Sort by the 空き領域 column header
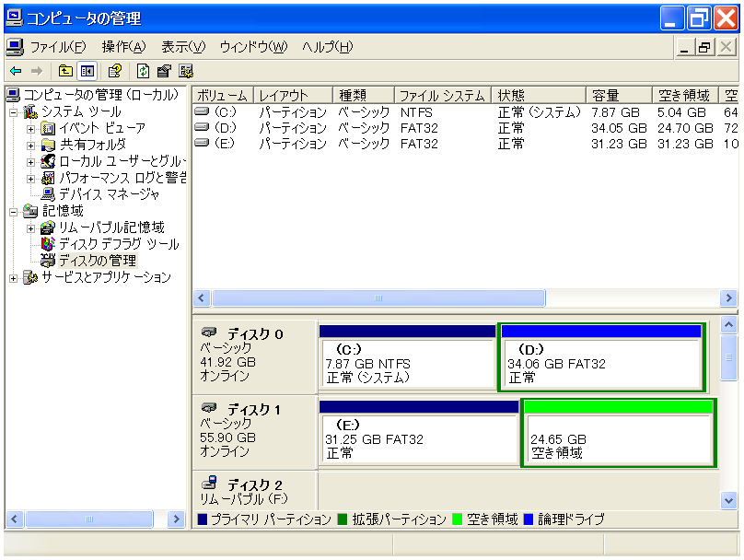 tap(686, 96)
